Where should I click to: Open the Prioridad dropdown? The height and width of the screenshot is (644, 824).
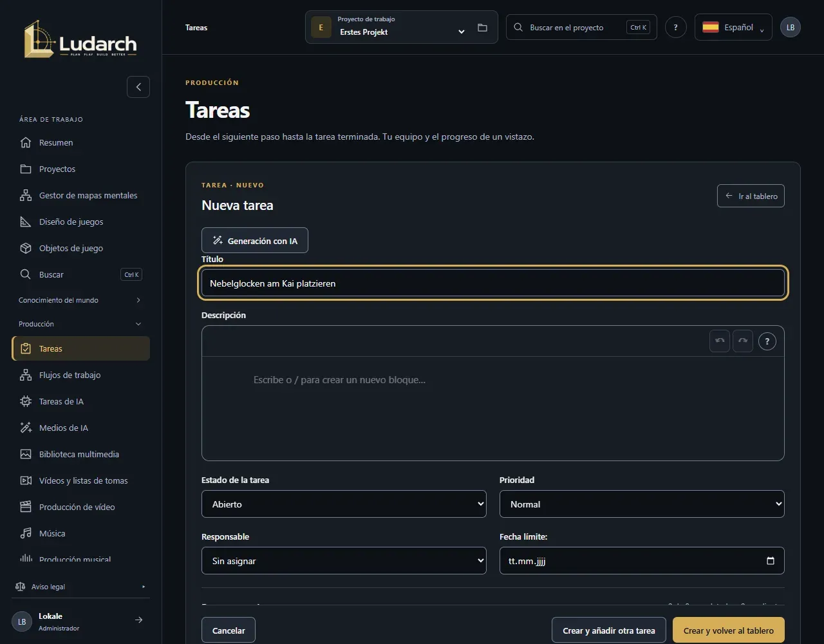642,504
